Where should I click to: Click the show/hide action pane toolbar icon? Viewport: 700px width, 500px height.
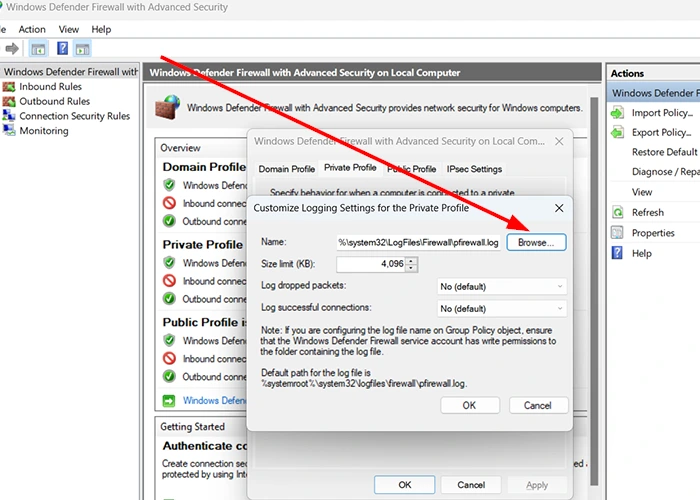pyautogui.click(x=83, y=49)
